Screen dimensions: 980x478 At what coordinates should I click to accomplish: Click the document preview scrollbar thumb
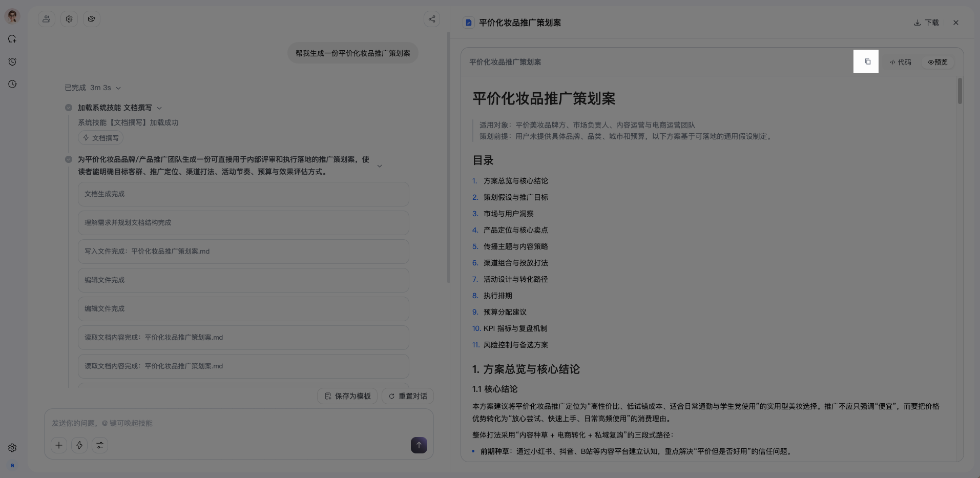tap(960, 91)
